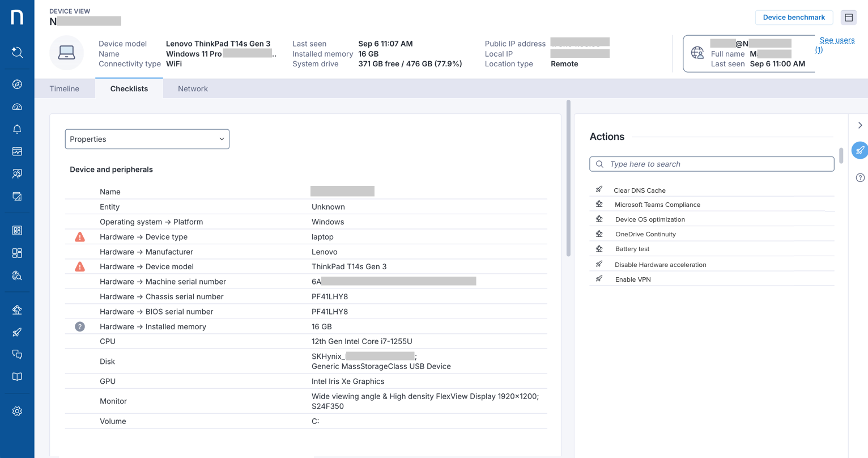Click the Device benchmark button
This screenshot has height=458, width=868.
794,18
